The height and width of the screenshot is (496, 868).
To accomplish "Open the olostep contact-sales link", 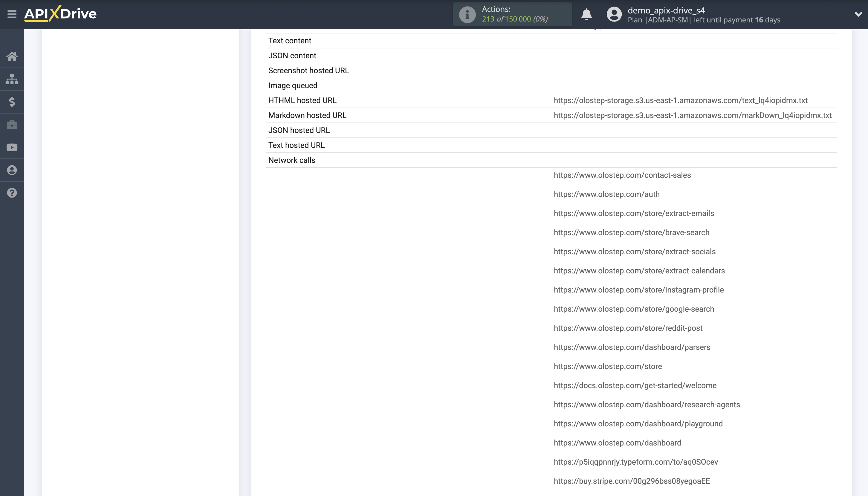I will 622,175.
